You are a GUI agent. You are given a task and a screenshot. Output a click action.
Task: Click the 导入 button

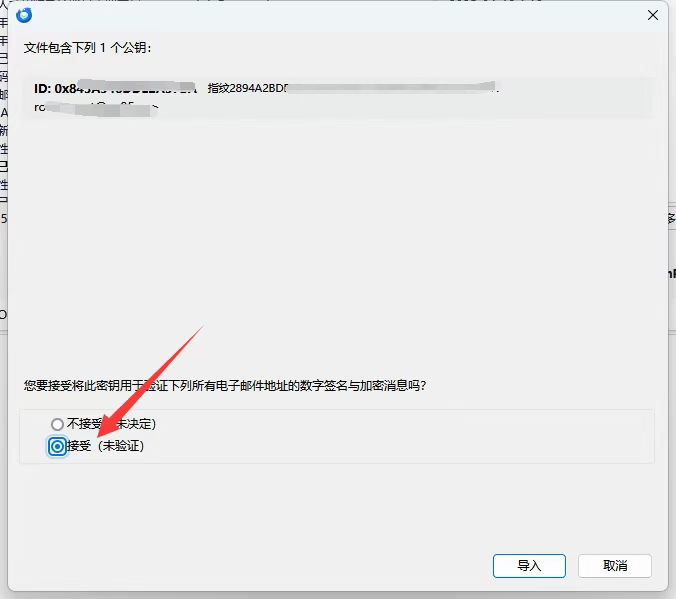tap(529, 565)
